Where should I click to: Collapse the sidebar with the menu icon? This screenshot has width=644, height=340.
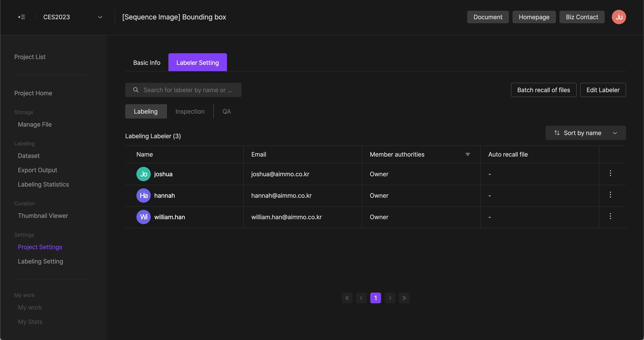[21, 17]
